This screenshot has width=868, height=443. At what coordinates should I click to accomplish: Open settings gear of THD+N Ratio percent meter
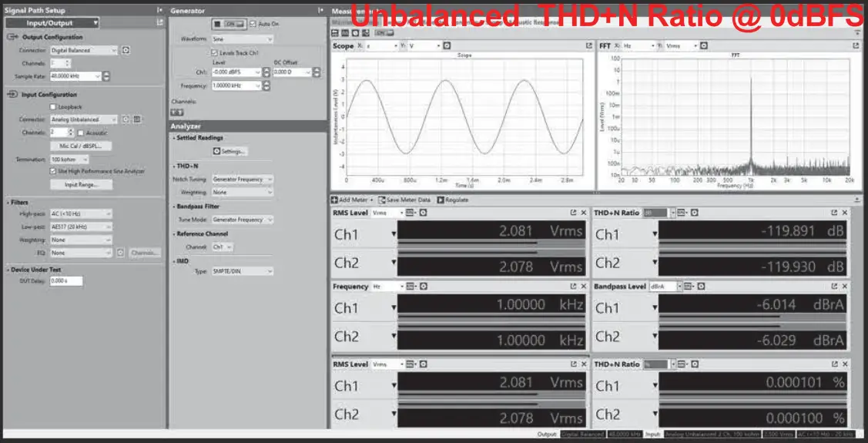pos(694,364)
